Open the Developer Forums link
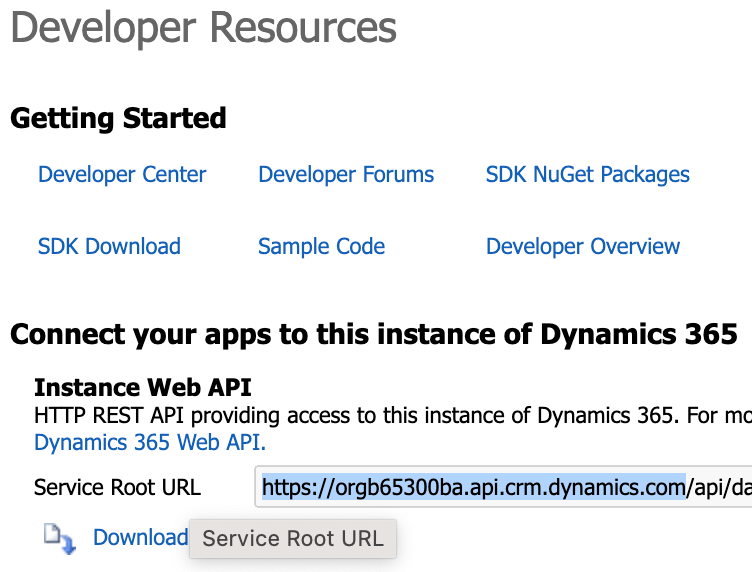 (346, 175)
